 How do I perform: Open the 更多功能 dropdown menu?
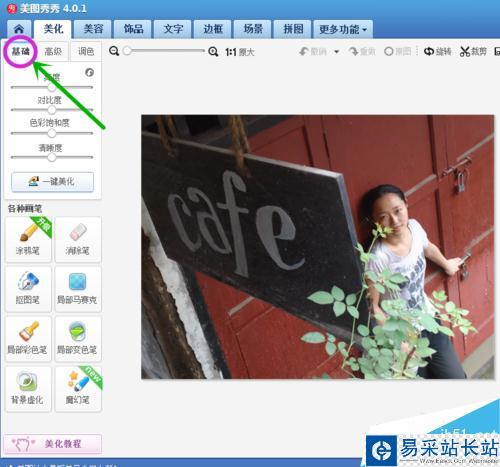[343, 29]
